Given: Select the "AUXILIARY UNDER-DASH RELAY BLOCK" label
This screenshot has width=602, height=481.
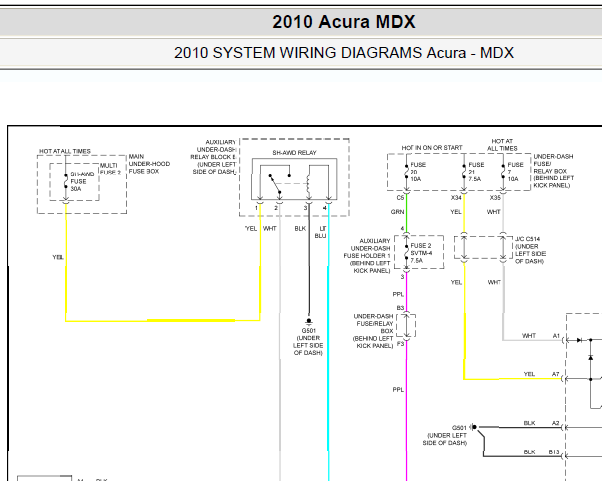Looking at the screenshot, I should tap(214, 157).
